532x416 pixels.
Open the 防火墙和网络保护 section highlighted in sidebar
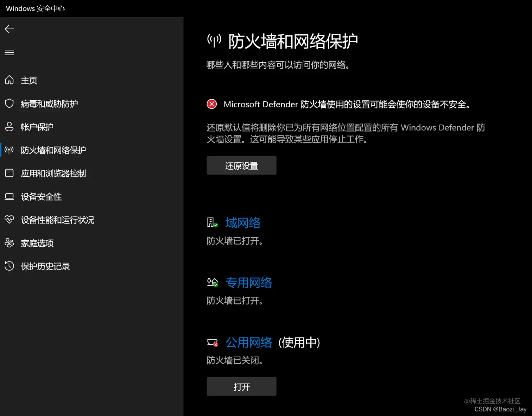[53, 150]
